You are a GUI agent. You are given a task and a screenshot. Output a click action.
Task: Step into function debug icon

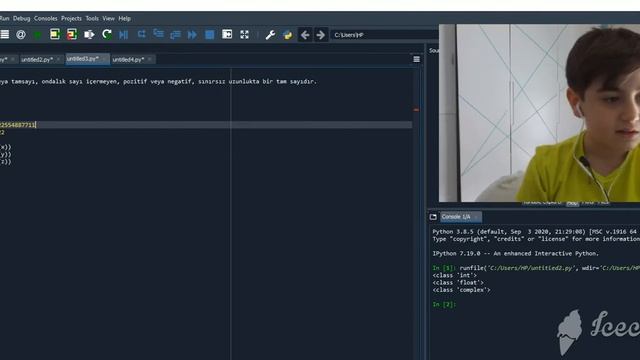point(158,34)
